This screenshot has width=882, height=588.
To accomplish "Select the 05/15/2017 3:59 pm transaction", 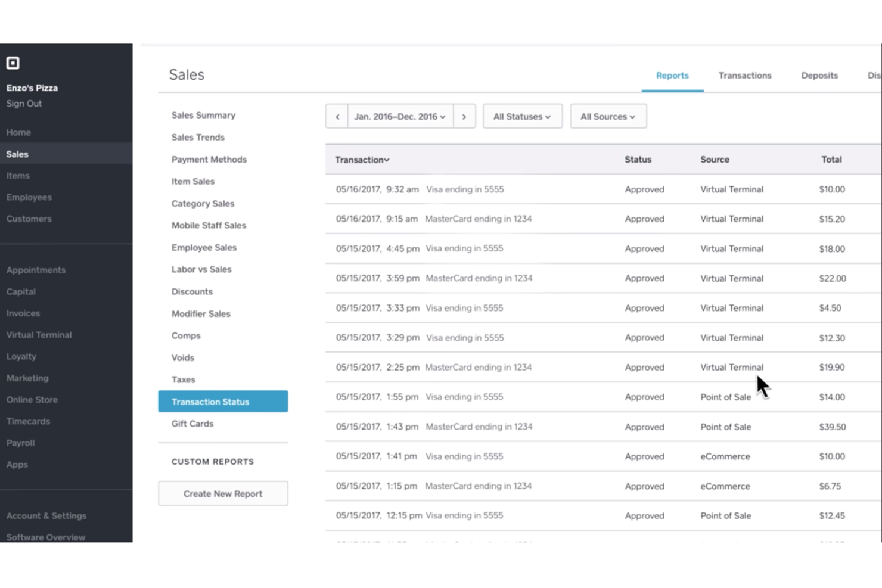I will [603, 278].
